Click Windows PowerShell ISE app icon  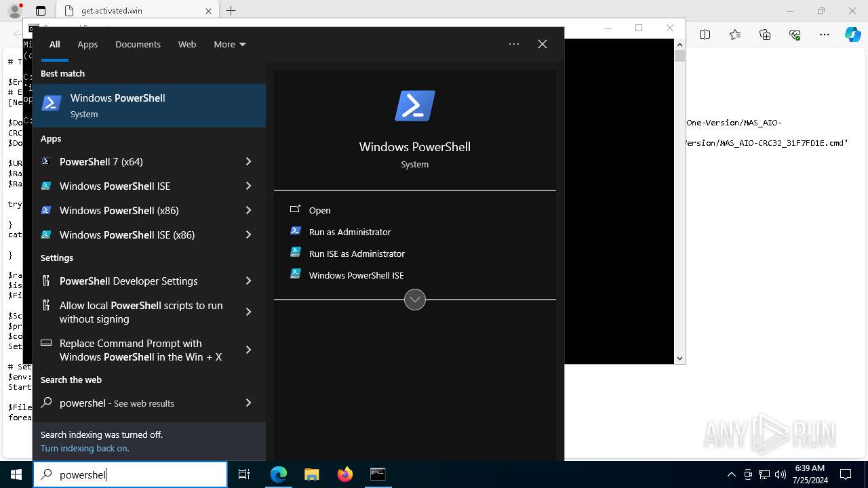[x=46, y=186]
